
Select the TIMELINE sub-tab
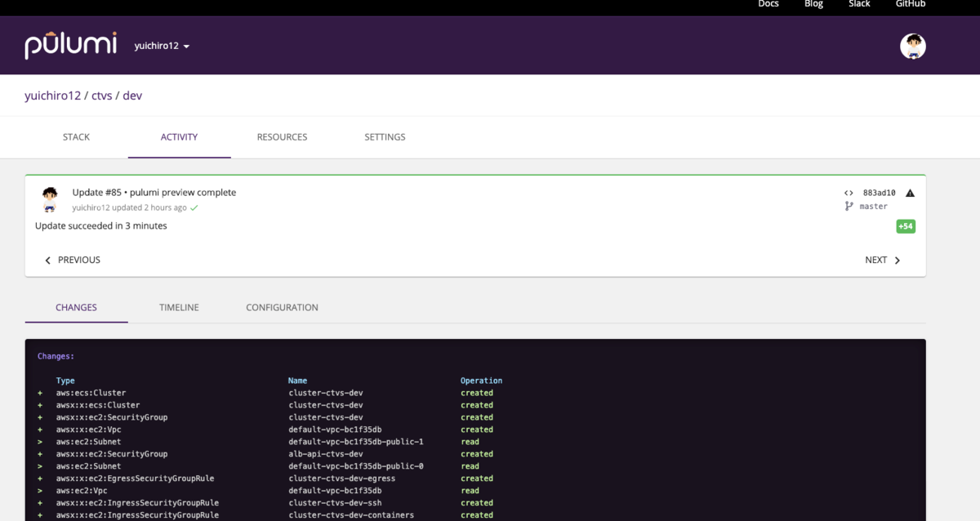pos(179,308)
